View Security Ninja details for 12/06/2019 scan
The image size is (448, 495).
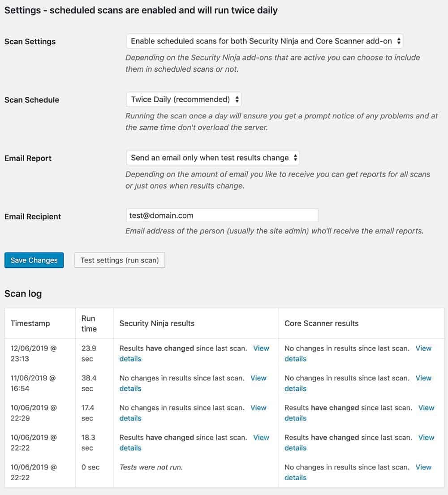[261, 349]
